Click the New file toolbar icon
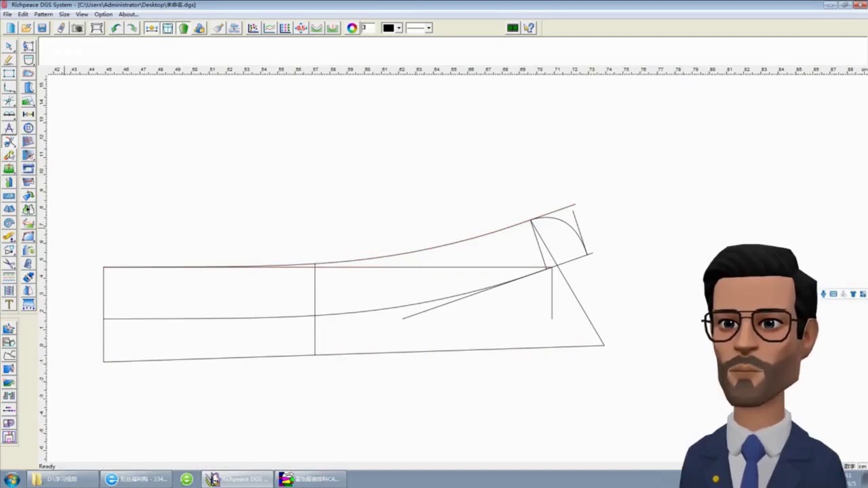This screenshot has width=868, height=488. [10, 28]
